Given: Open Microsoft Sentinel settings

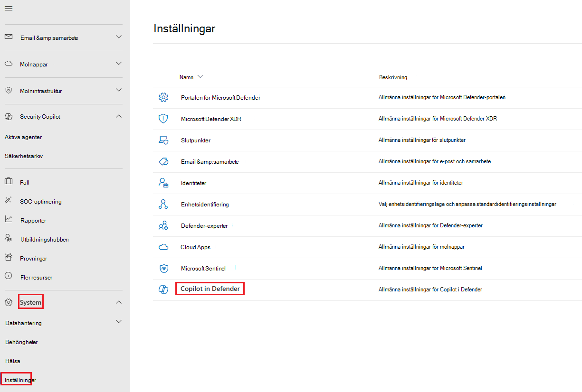Looking at the screenshot, I should point(203,269).
